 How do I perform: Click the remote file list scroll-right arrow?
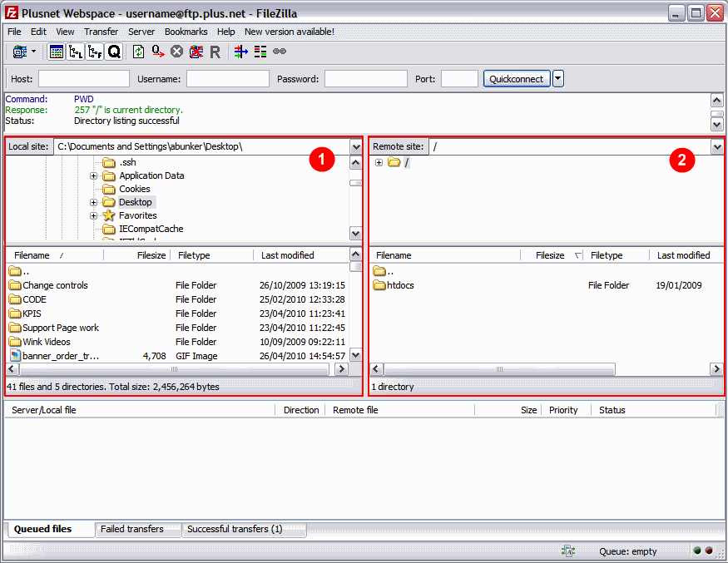pos(717,369)
